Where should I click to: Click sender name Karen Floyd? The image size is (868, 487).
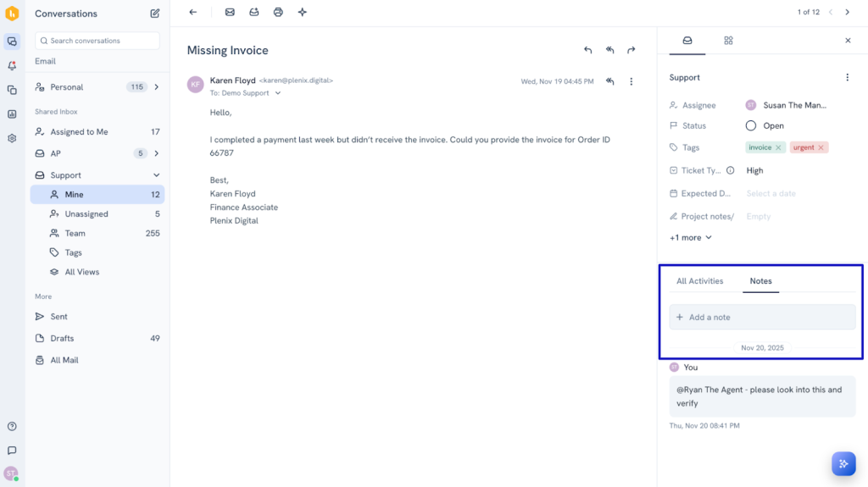232,80
